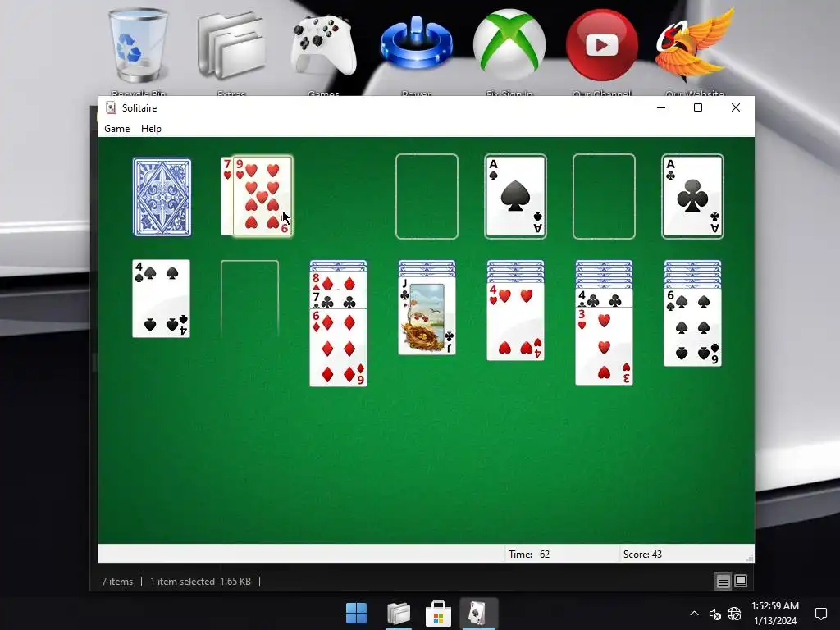Open the Extras folder desktop icon
The height and width of the screenshot is (630, 840).
point(231,52)
